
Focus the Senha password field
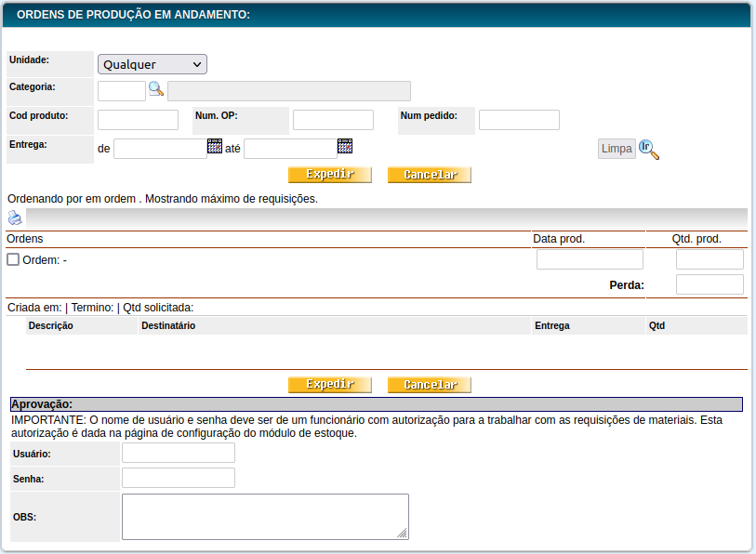(179, 478)
